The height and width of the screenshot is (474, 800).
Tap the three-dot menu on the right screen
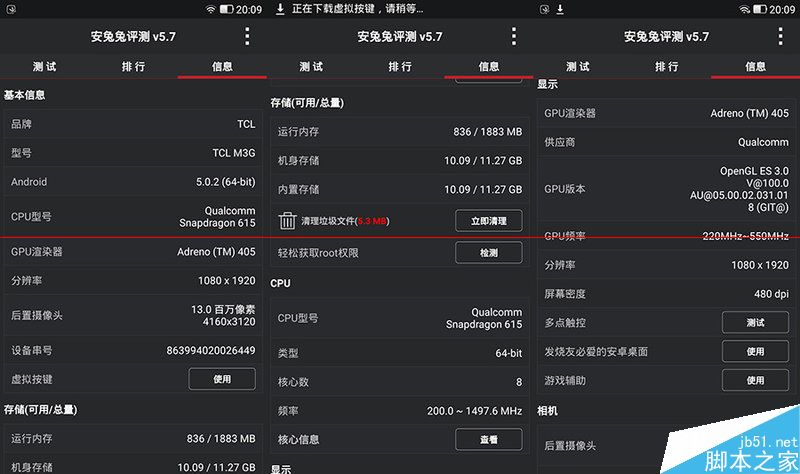pyautogui.click(x=781, y=37)
